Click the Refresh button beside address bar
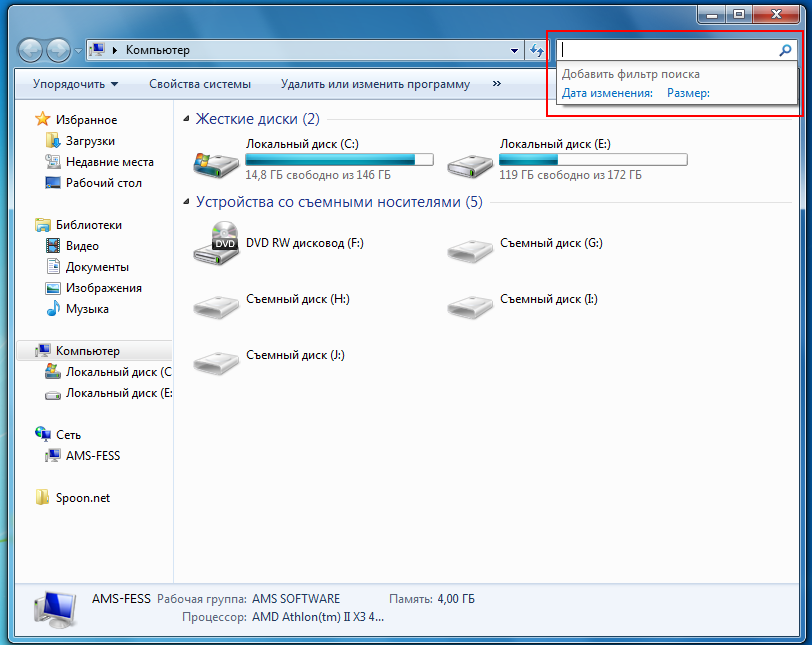 pyautogui.click(x=536, y=50)
